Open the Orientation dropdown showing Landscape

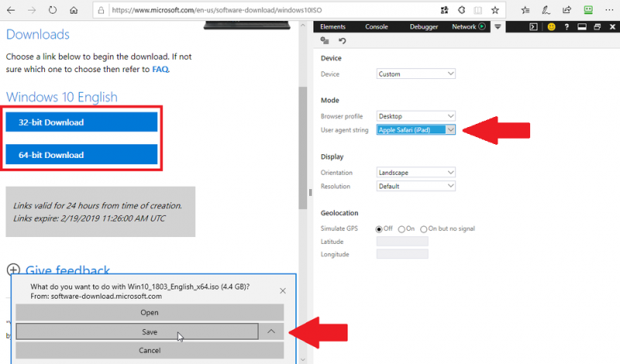pos(415,173)
